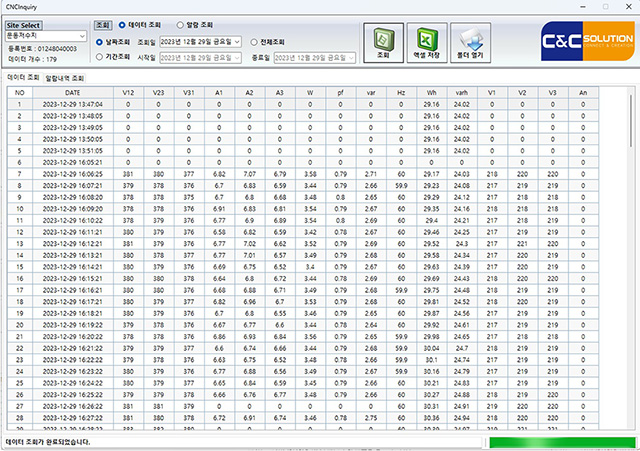Select the row dated 2023-12-29 16:06:25
Viewport: 640px width, 451px height.
click(72, 173)
